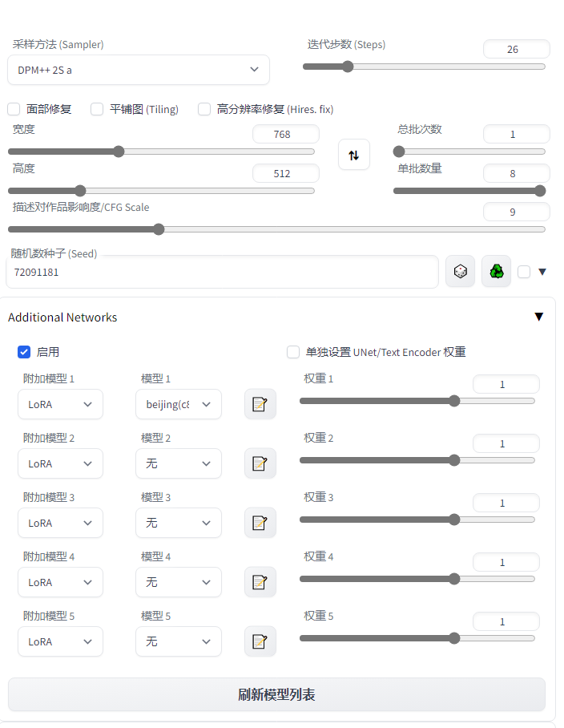564x728 pixels.
Task: Enable 高分辨率修复 (Hires. fix) checkbox
Action: [x=204, y=109]
